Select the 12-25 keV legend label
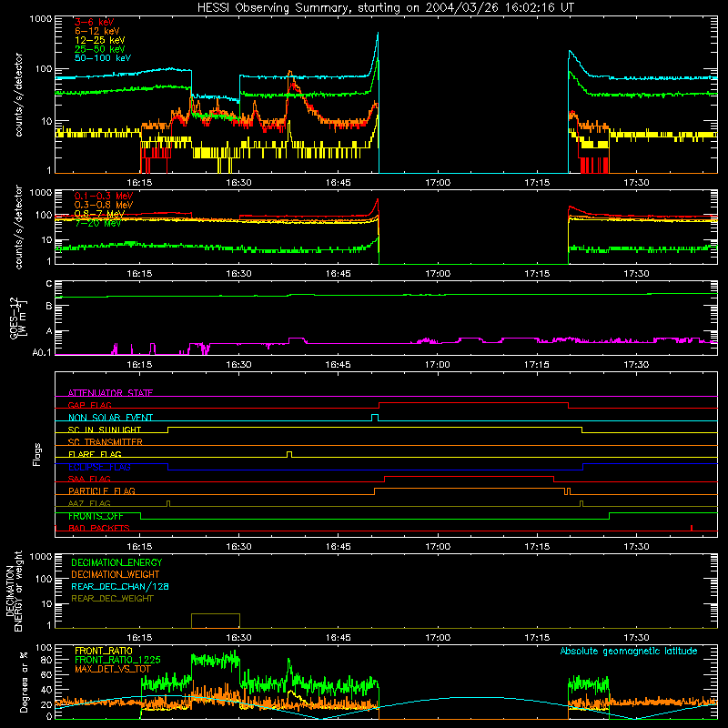Viewport: 728px width, 728px height. coord(100,40)
